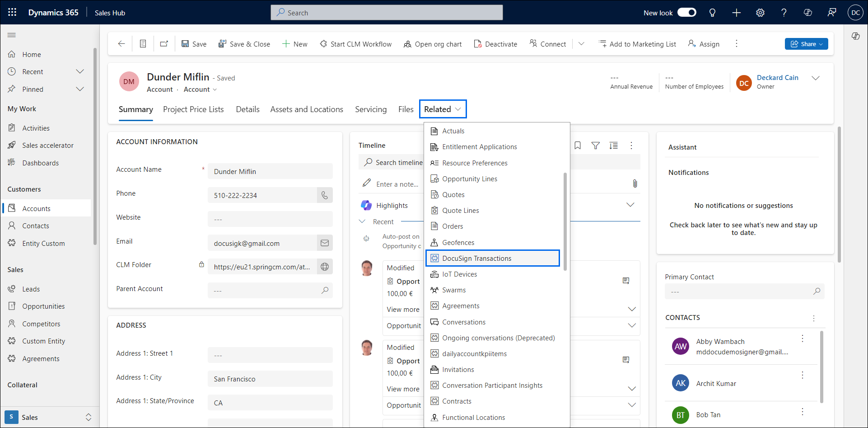Click the bookmark icon above the timeline
Image resolution: width=868 pixels, height=428 pixels.
click(577, 145)
